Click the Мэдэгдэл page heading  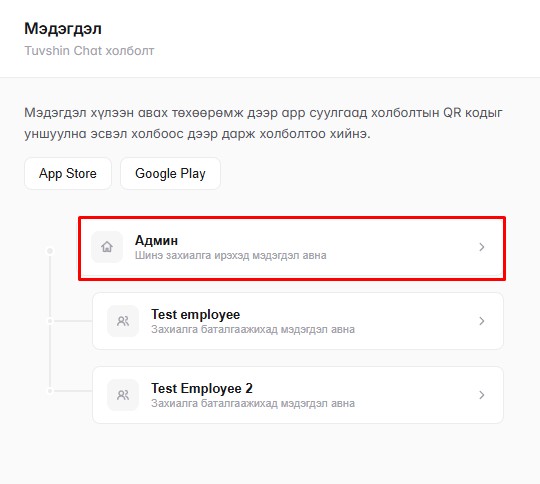[x=63, y=29]
